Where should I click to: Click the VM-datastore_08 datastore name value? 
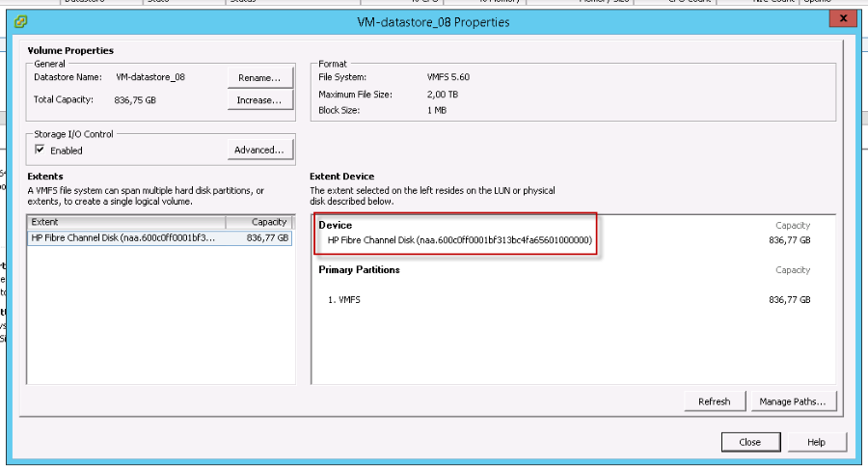point(150,77)
